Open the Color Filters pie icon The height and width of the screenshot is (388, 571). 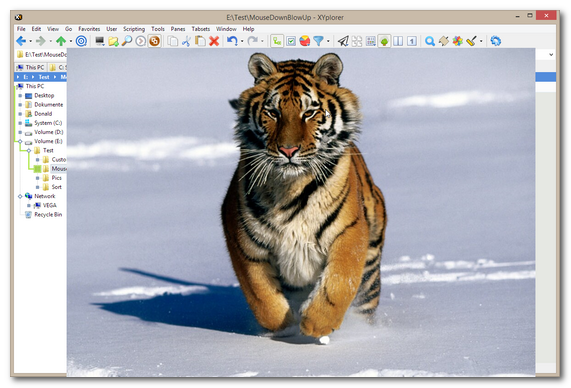point(305,41)
